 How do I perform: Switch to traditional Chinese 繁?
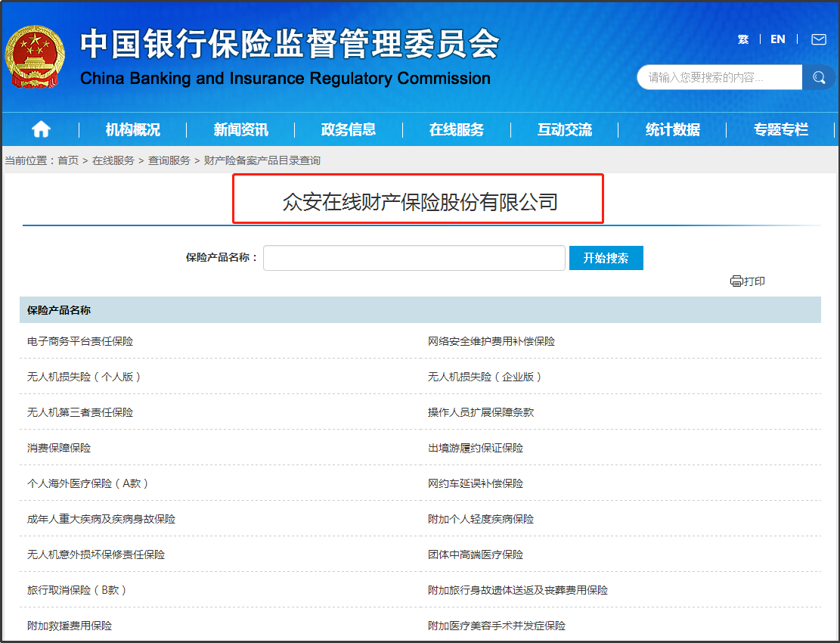(x=743, y=39)
